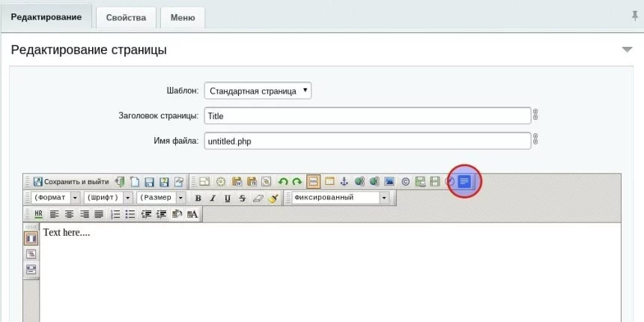This screenshot has height=322, width=644.
Task: Insert horizontal rule with HR icon
Action: coord(38,214)
